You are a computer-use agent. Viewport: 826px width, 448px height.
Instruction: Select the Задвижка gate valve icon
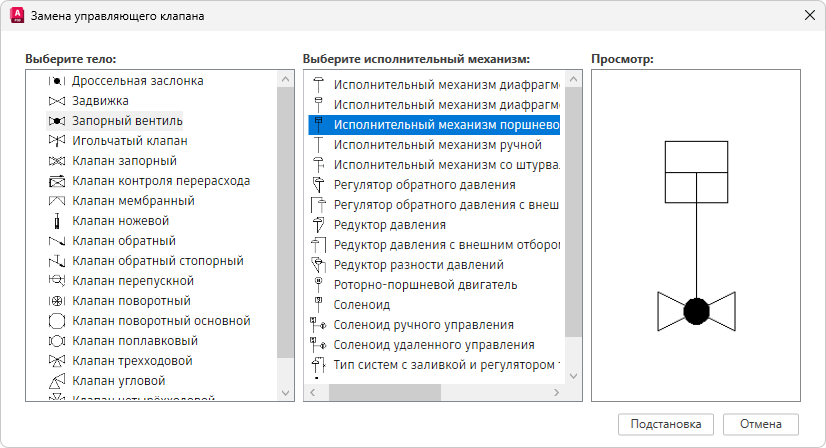[57, 101]
